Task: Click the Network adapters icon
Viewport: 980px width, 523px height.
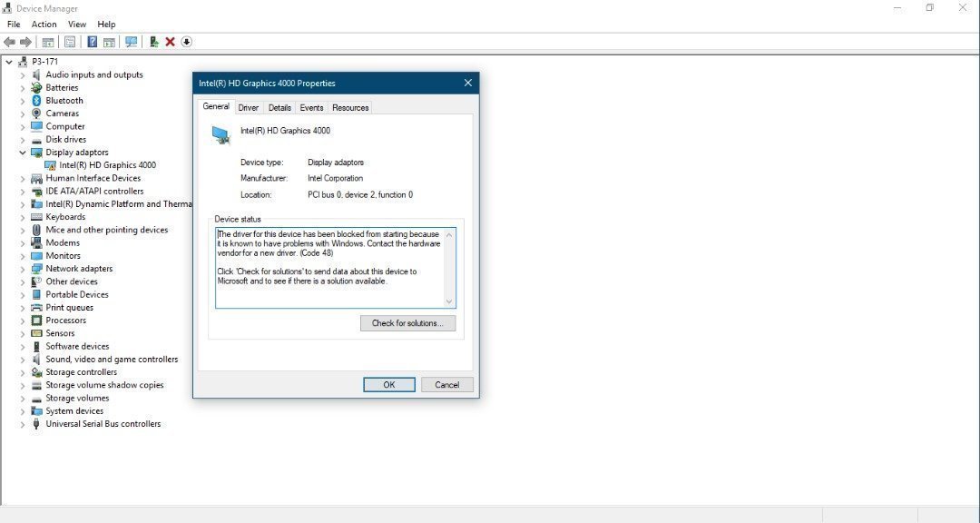Action: pyautogui.click(x=36, y=269)
